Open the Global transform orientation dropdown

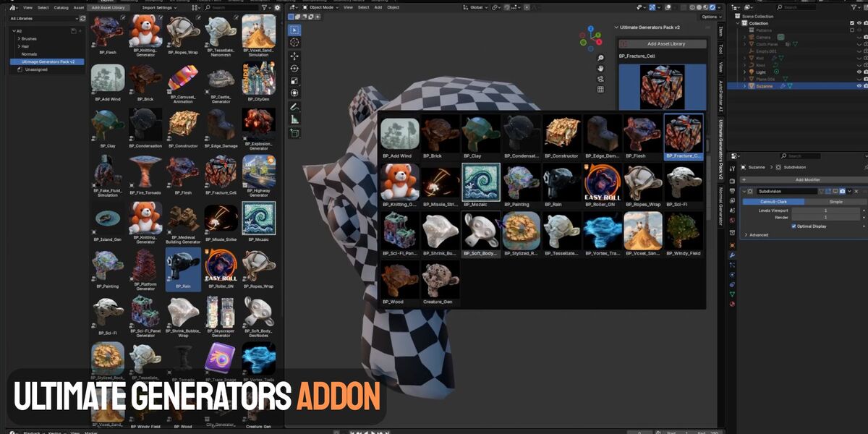pos(479,7)
